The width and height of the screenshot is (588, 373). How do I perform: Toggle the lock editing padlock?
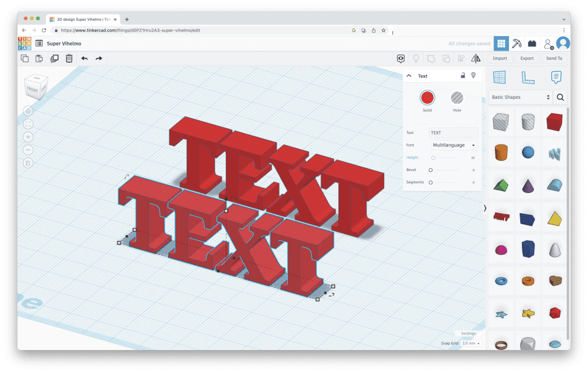[463, 75]
